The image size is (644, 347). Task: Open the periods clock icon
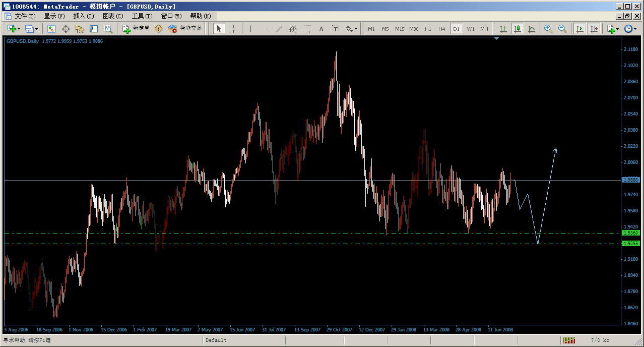(x=628, y=29)
